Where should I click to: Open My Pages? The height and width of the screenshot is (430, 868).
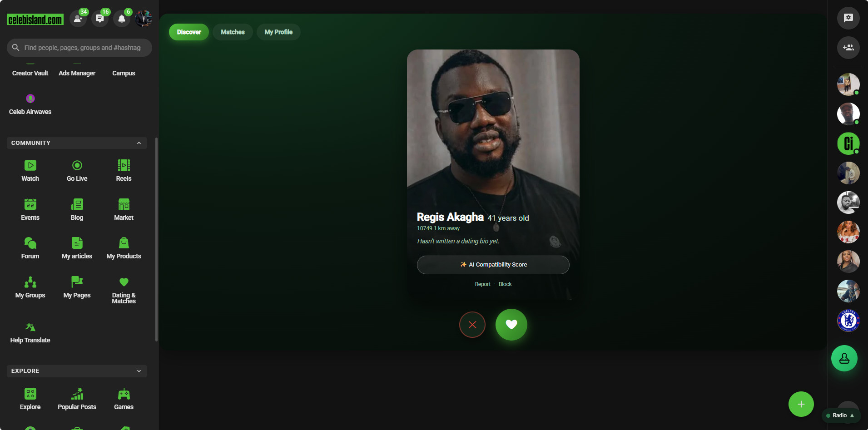tap(77, 287)
